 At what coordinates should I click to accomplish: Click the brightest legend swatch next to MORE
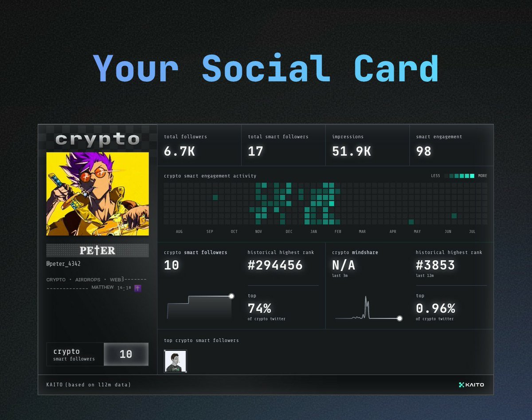[x=472, y=176]
